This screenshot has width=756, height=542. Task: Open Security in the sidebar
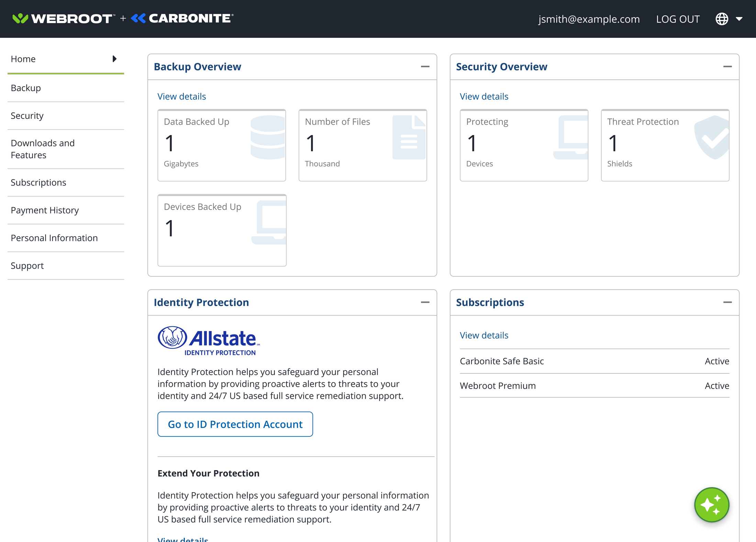(x=66, y=116)
